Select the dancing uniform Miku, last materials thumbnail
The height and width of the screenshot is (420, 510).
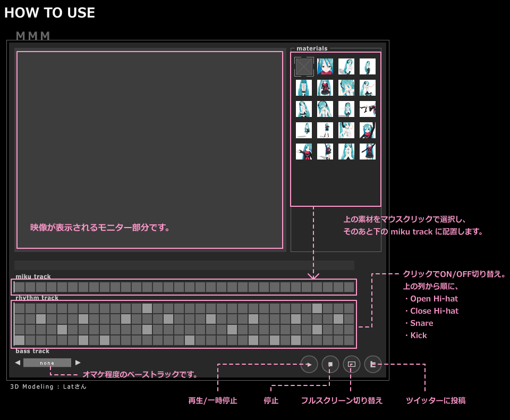[x=368, y=152]
